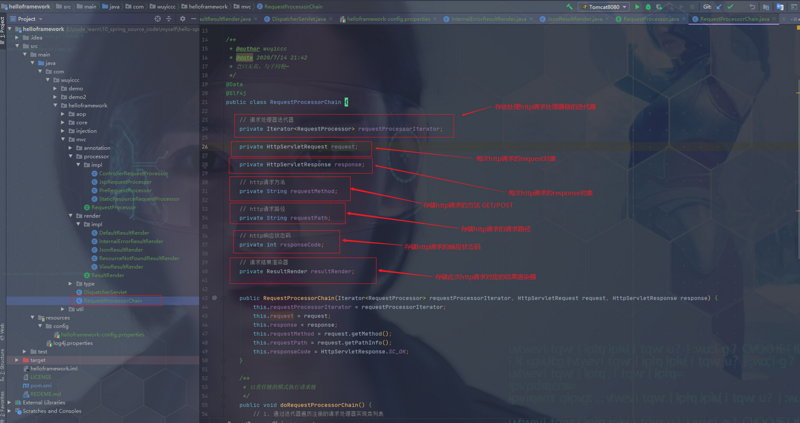The width and height of the screenshot is (800, 423).
Task: Open ControllerRequestProcessor class in tree
Action: [x=133, y=173]
